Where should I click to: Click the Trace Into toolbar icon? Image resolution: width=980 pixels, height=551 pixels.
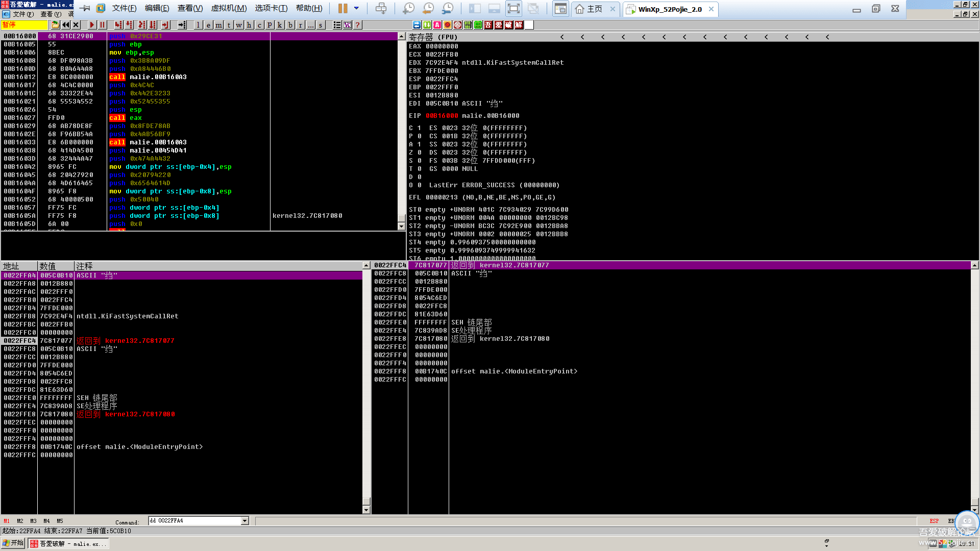[142, 25]
